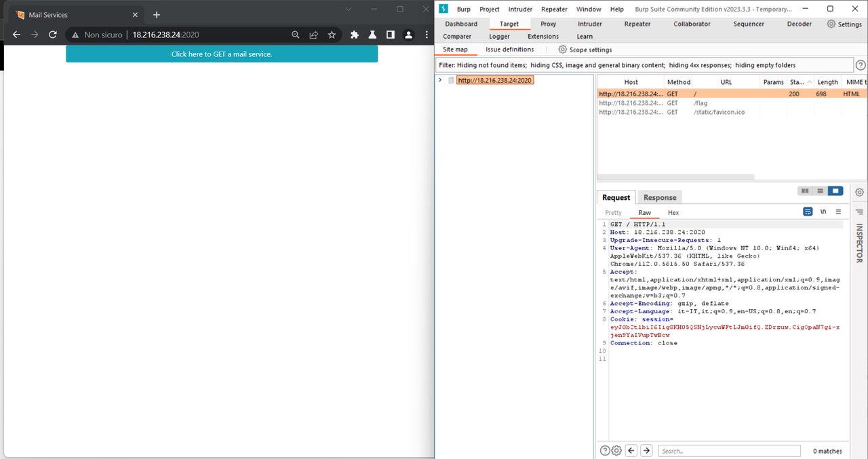Sort the table by Host column
This screenshot has width=868, height=459.
(x=631, y=82)
